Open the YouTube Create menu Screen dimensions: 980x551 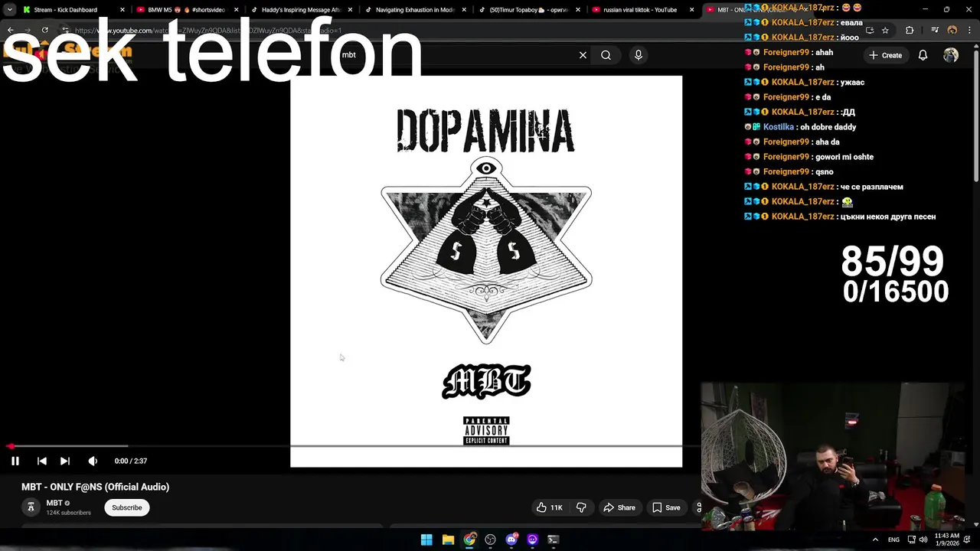coord(885,55)
